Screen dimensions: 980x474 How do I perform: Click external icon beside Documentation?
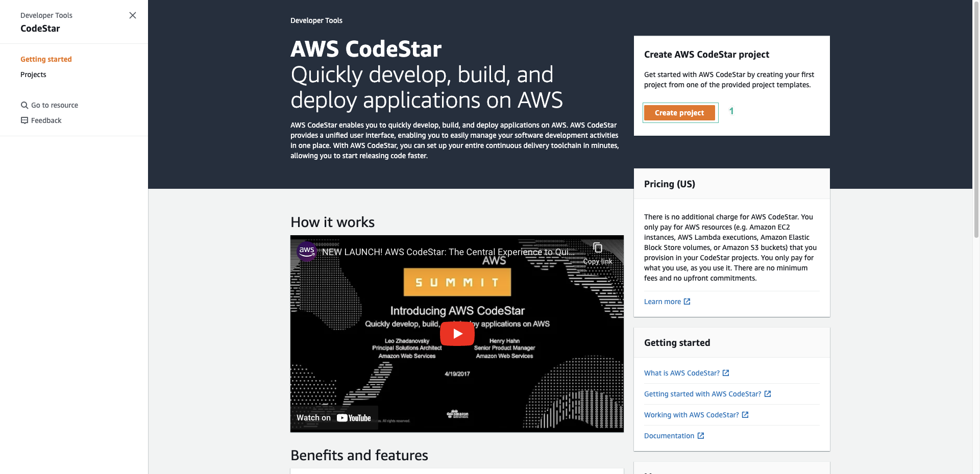click(x=701, y=436)
